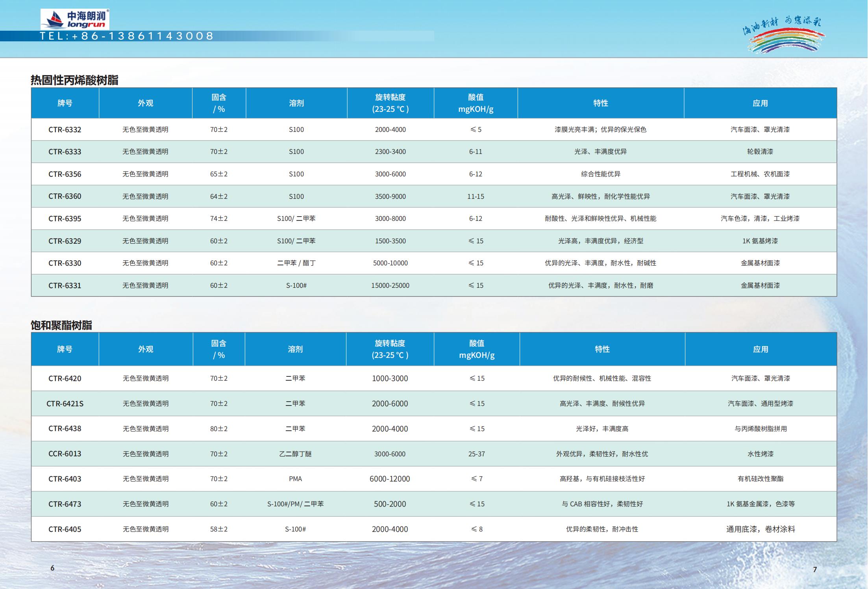Viewport: 868px width, 589px height.
Task: Click product code CTR-6329
Action: pyautogui.click(x=65, y=241)
